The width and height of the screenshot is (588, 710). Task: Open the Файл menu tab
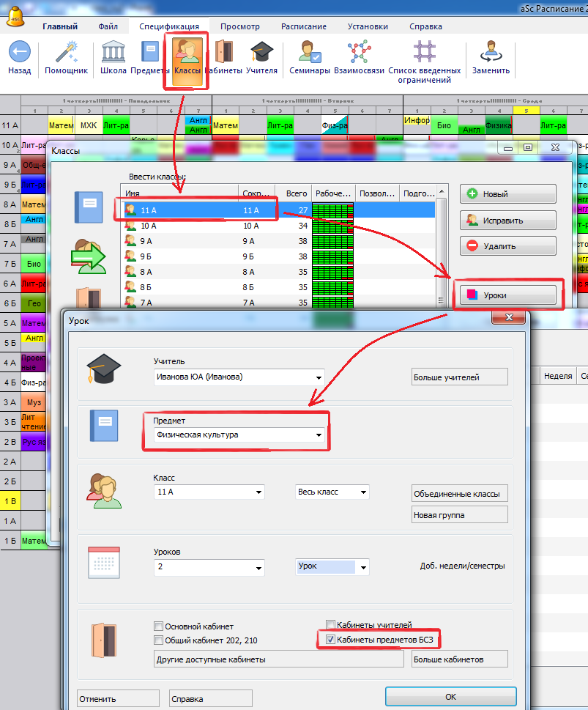(108, 26)
